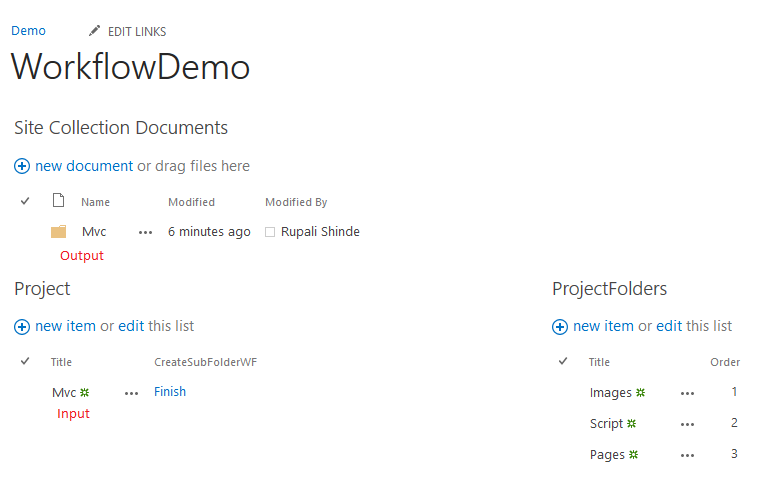Toggle select-all checkmark in ProjectFolders list

(x=563, y=361)
